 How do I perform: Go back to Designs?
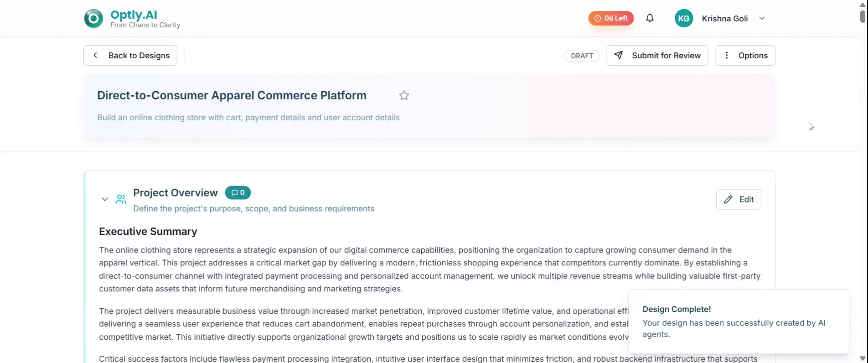[x=130, y=56]
